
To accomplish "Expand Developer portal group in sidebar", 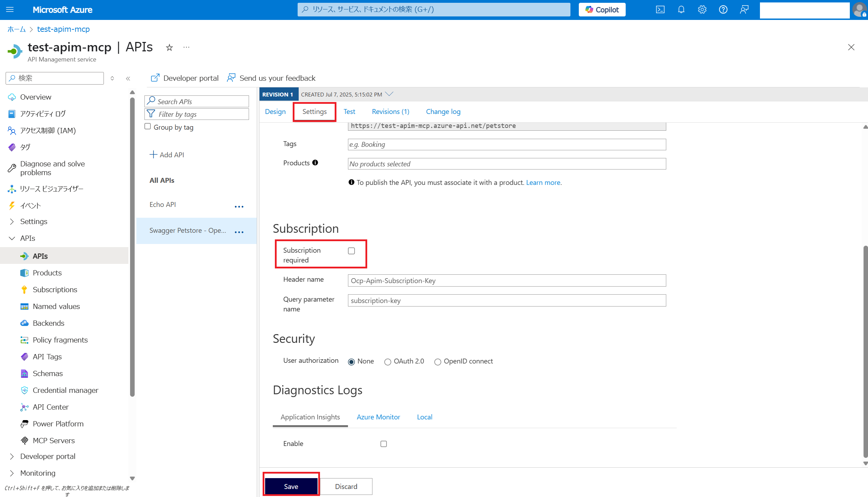I will point(12,456).
